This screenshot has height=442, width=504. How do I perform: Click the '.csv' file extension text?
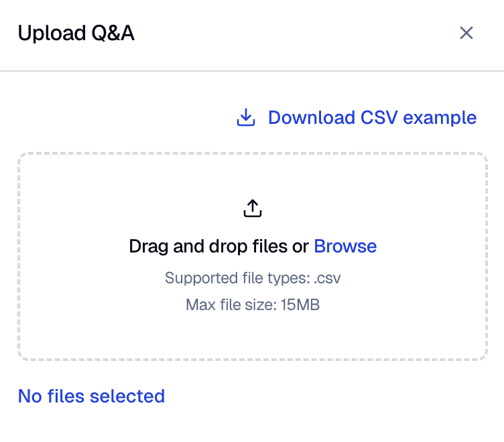327,279
